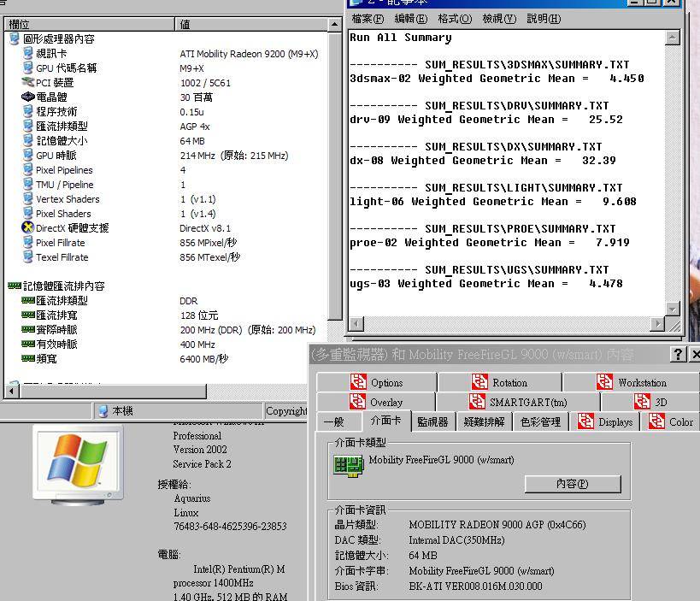
Task: Click the 匯流排寬 memory icon
Action: [28, 315]
